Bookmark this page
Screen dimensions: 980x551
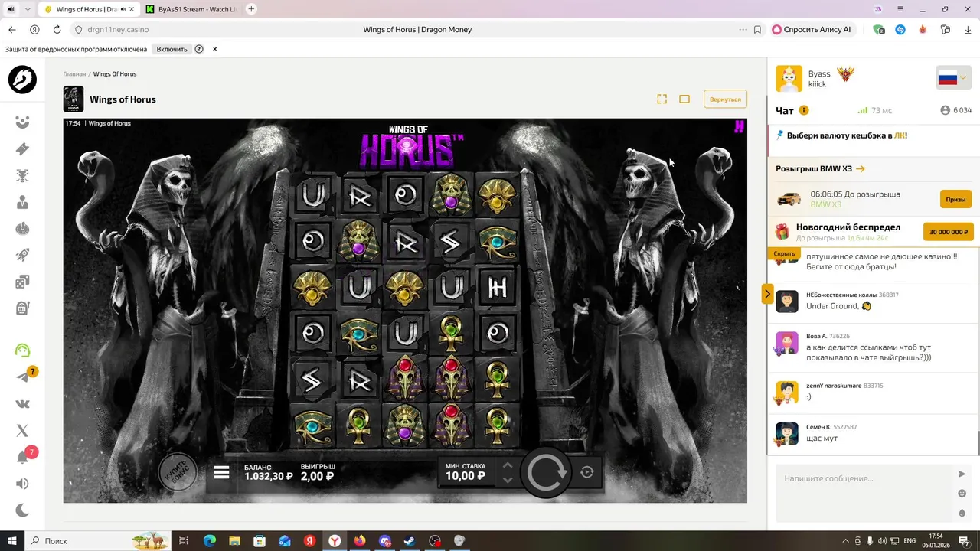pyautogui.click(x=757, y=30)
